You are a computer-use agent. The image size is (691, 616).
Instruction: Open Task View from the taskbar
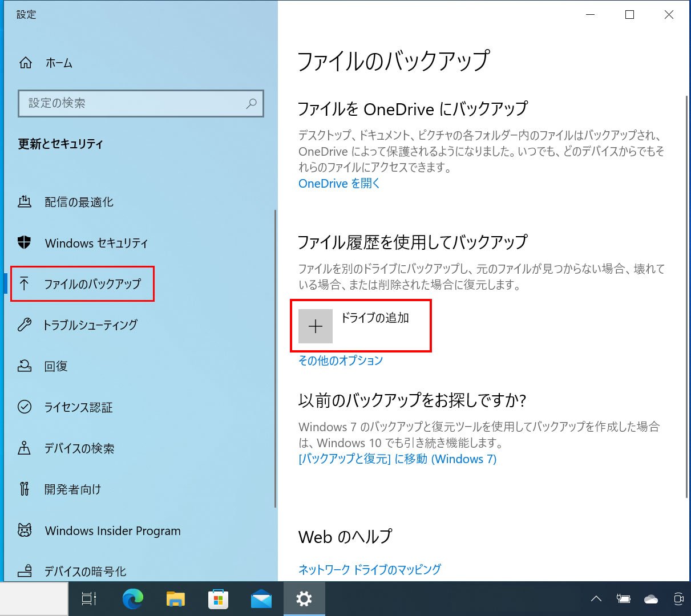pos(89,599)
